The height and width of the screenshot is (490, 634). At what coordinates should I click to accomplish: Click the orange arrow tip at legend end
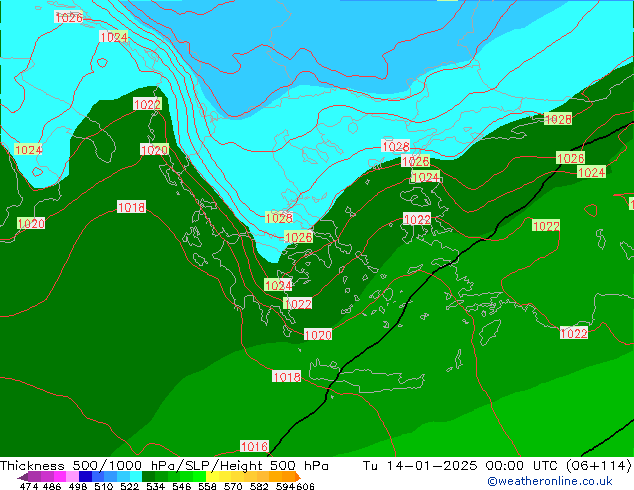pos(298,477)
